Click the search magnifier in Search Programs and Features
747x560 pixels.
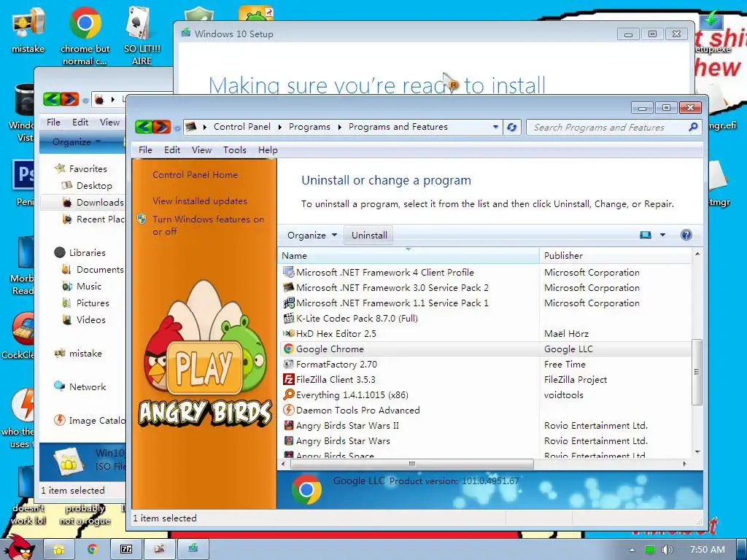tap(693, 127)
